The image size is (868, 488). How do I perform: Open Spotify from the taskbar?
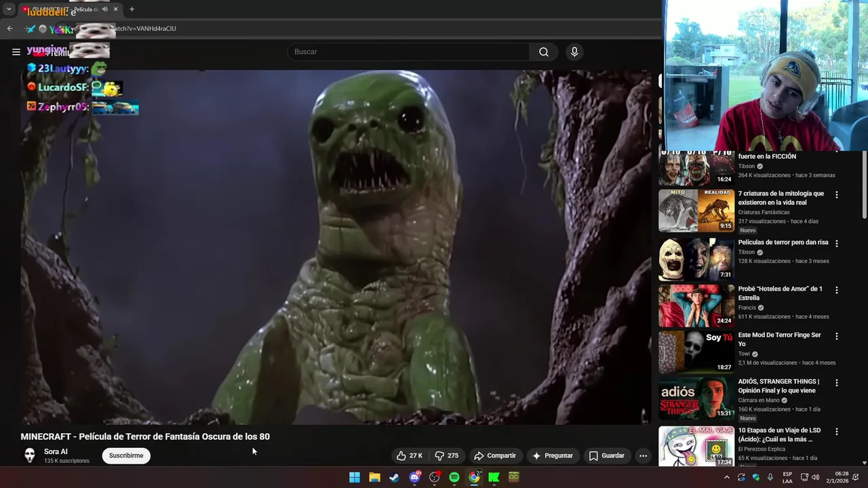point(454,477)
